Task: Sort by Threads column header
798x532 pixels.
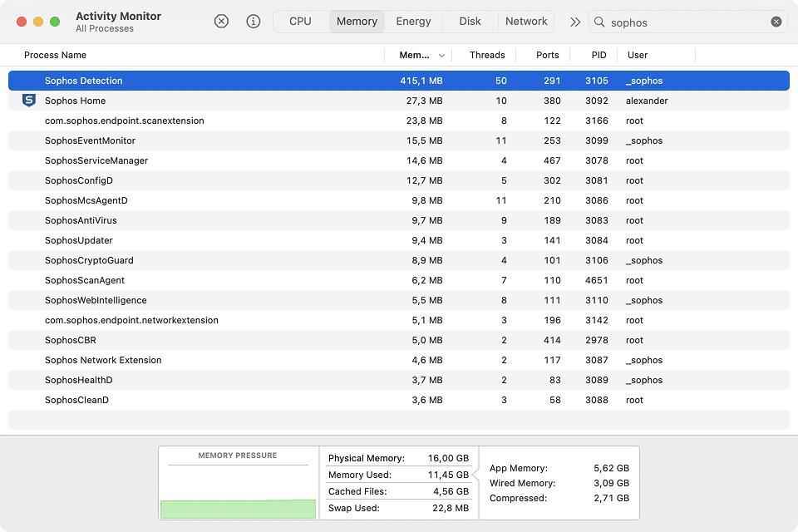Action: (x=486, y=56)
